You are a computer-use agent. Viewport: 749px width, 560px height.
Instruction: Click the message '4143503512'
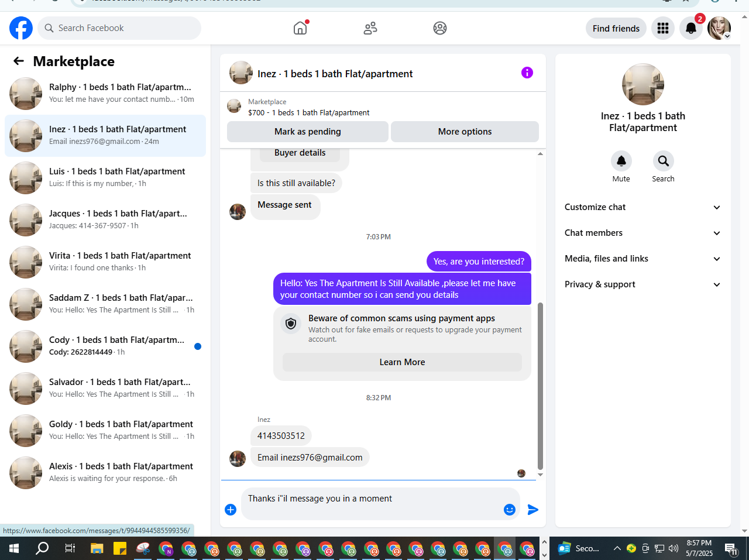click(x=281, y=436)
